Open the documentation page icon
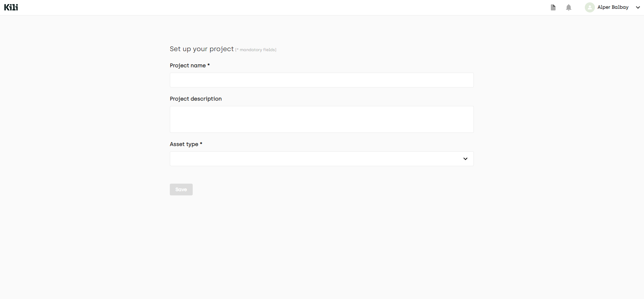 [553, 7]
